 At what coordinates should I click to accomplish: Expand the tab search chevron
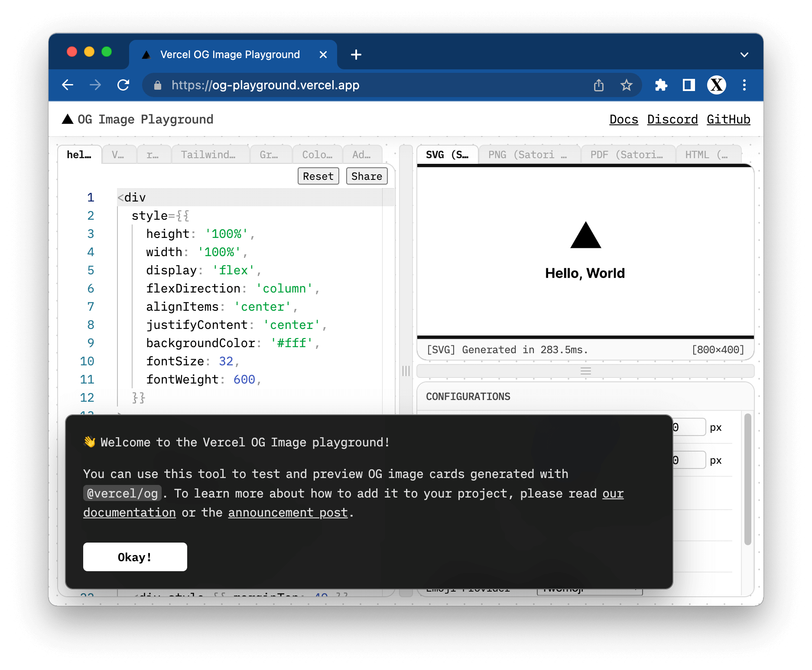click(x=744, y=55)
